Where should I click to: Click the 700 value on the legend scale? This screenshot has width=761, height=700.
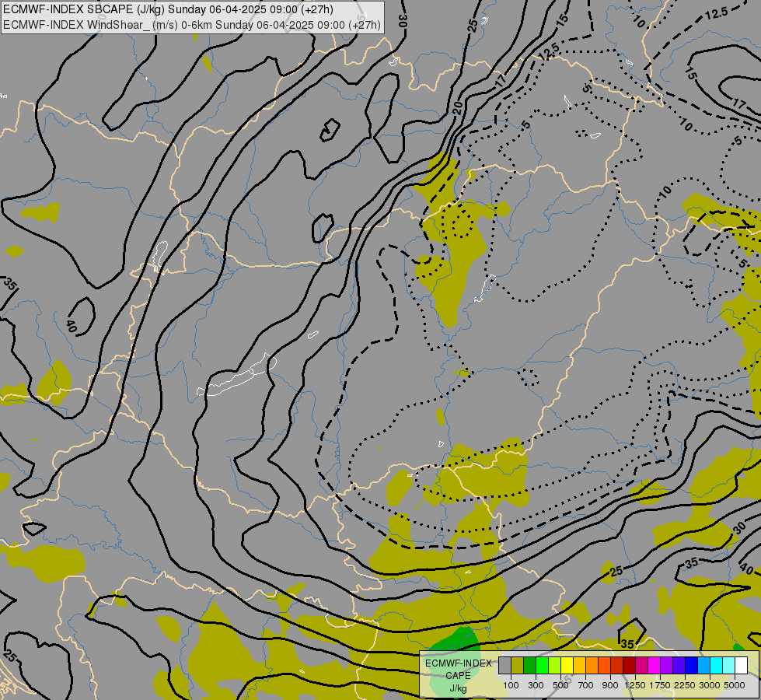pyautogui.click(x=586, y=685)
